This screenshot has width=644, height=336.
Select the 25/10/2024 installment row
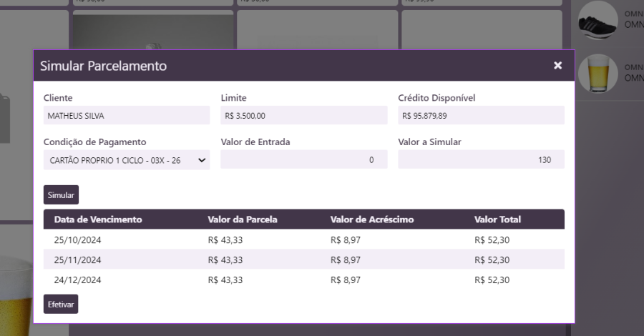click(x=303, y=240)
